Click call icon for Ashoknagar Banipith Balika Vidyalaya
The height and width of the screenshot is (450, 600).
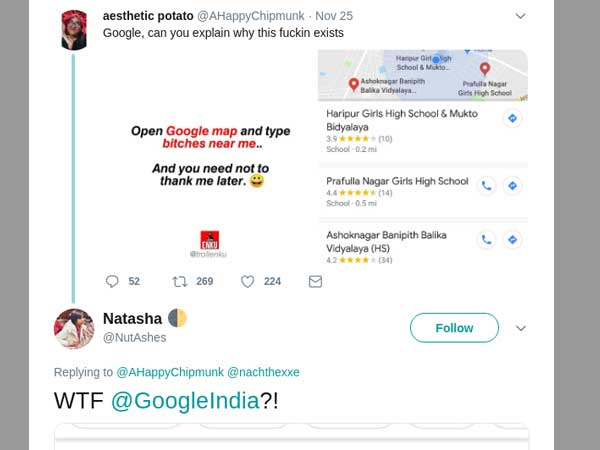[486, 240]
